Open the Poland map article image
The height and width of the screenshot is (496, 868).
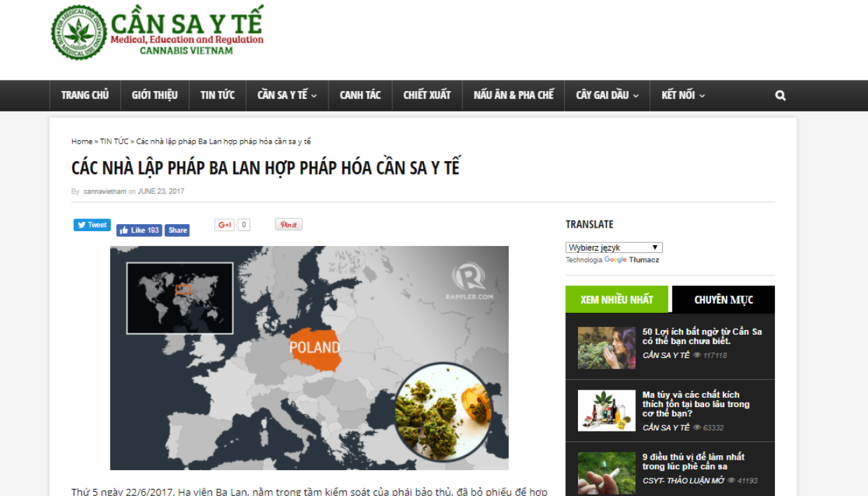(x=309, y=357)
